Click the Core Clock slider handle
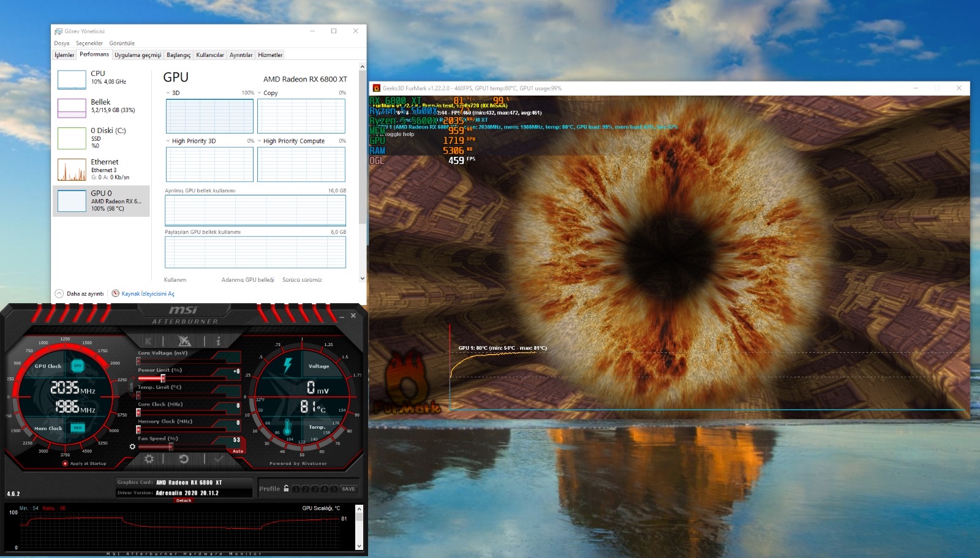 tap(138, 413)
